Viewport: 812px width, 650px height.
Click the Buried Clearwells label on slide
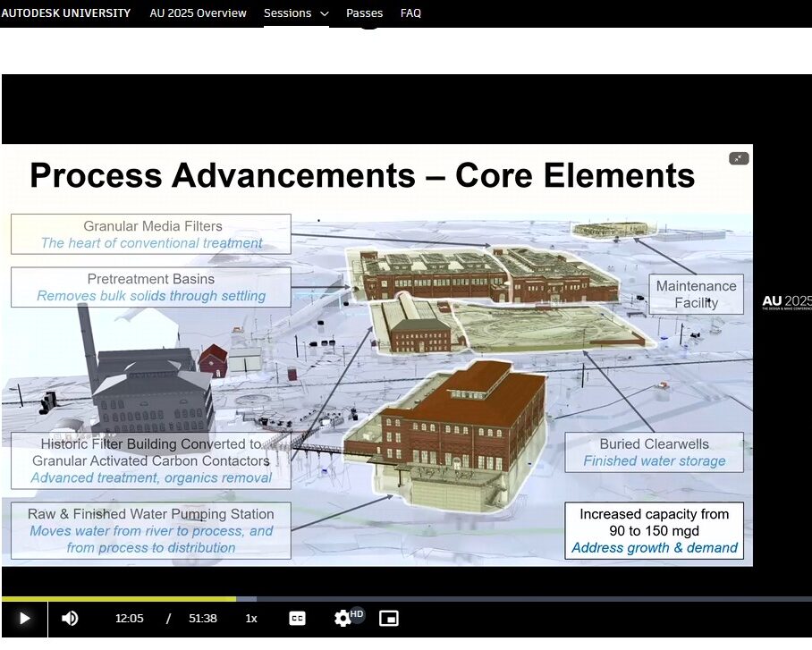tap(655, 452)
